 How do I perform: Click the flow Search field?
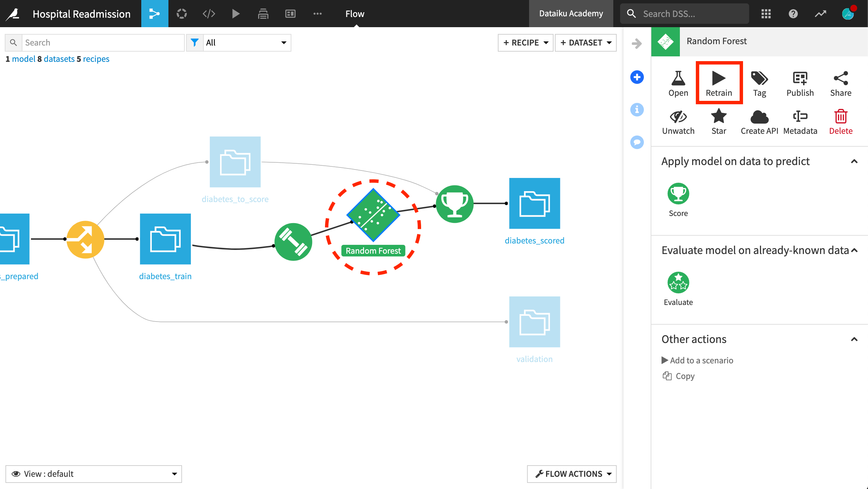(103, 42)
